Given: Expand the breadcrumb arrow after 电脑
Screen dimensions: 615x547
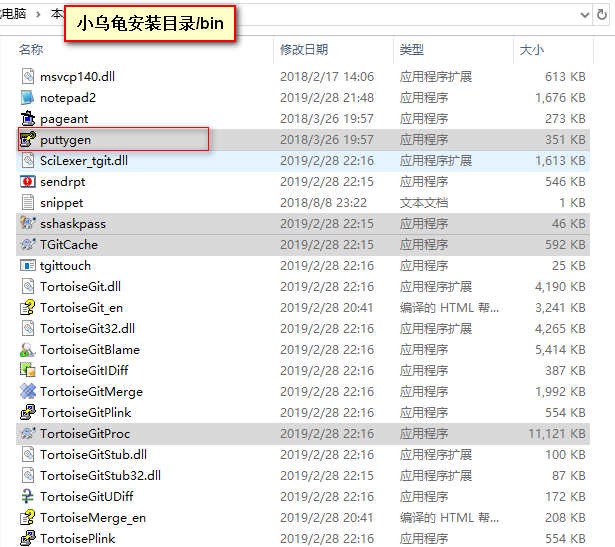Looking at the screenshot, I should (x=38, y=15).
